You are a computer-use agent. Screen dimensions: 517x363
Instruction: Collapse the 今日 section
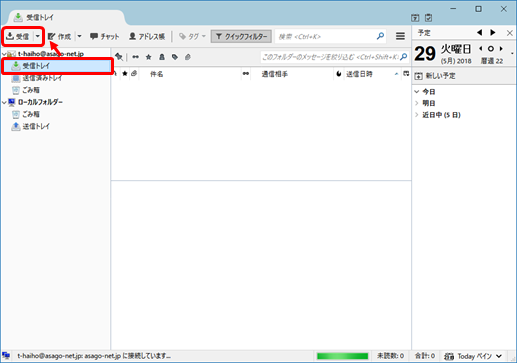click(417, 91)
